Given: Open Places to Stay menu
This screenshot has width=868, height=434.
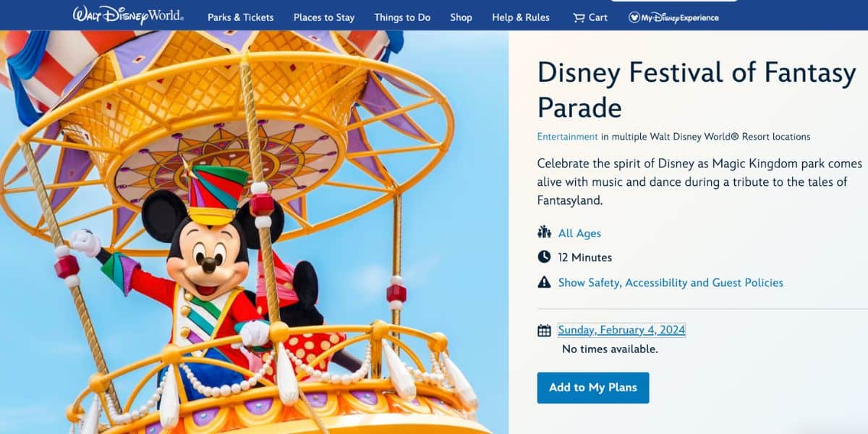Looking at the screenshot, I should pyautogui.click(x=324, y=17).
